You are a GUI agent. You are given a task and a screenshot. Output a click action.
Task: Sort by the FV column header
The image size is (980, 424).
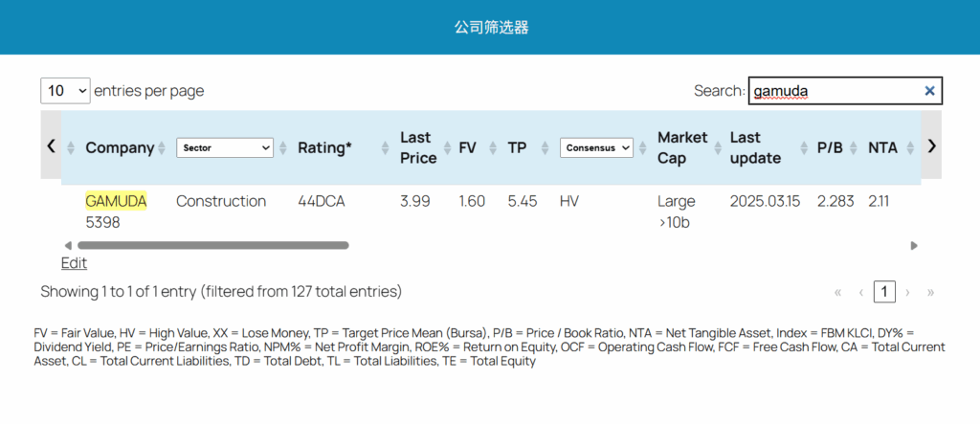tap(467, 147)
